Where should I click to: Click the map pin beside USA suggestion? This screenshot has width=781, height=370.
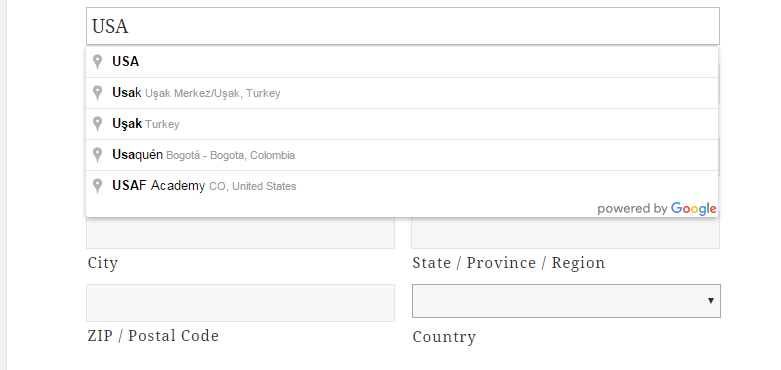(98, 62)
